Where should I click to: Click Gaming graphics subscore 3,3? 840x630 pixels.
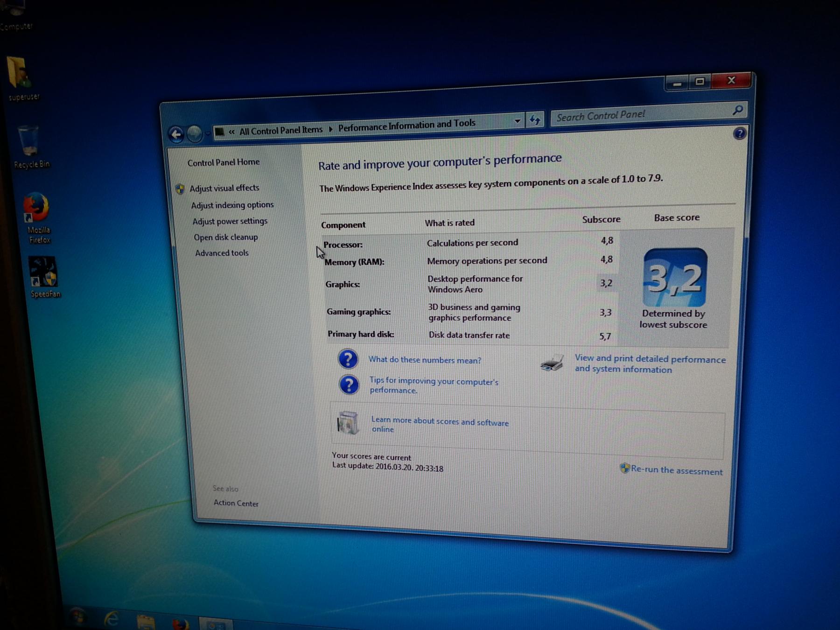tap(605, 313)
